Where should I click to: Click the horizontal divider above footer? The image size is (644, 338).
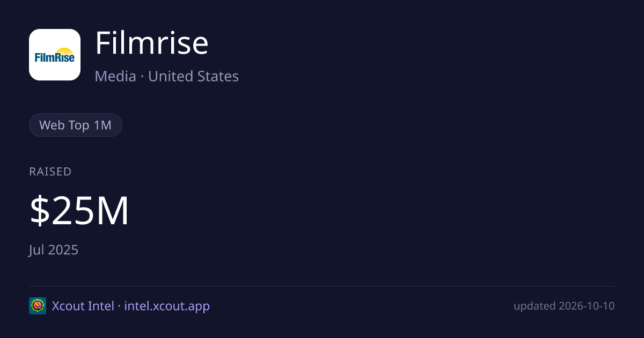coord(322,286)
